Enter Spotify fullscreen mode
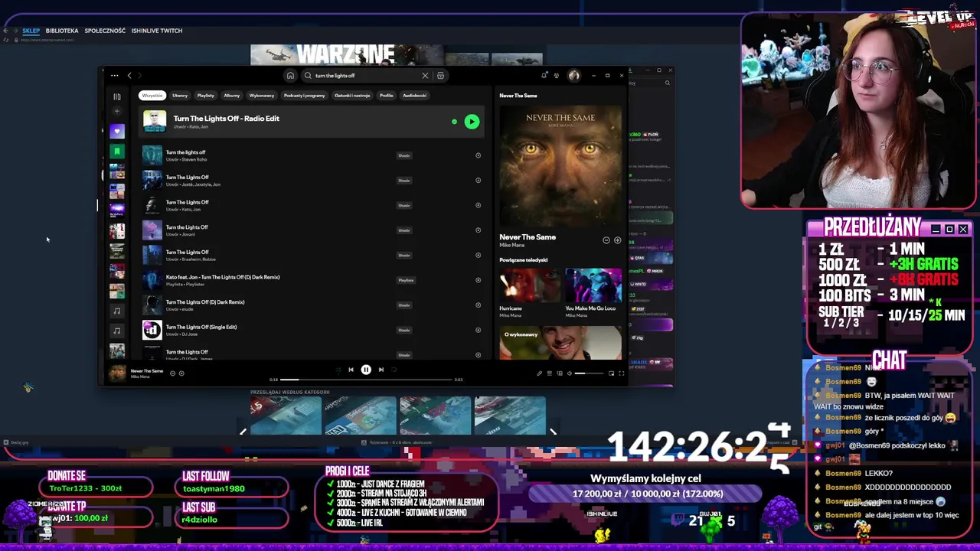980x551 pixels. click(621, 373)
